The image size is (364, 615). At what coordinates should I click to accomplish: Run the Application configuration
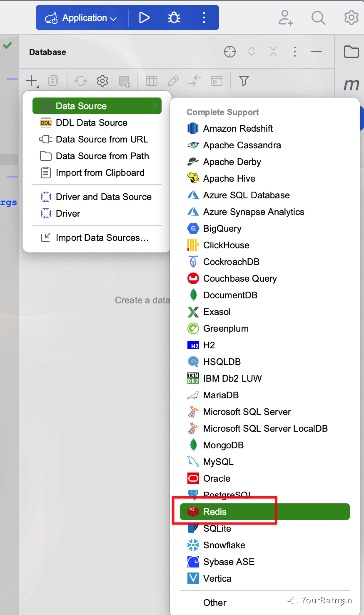pos(145,17)
